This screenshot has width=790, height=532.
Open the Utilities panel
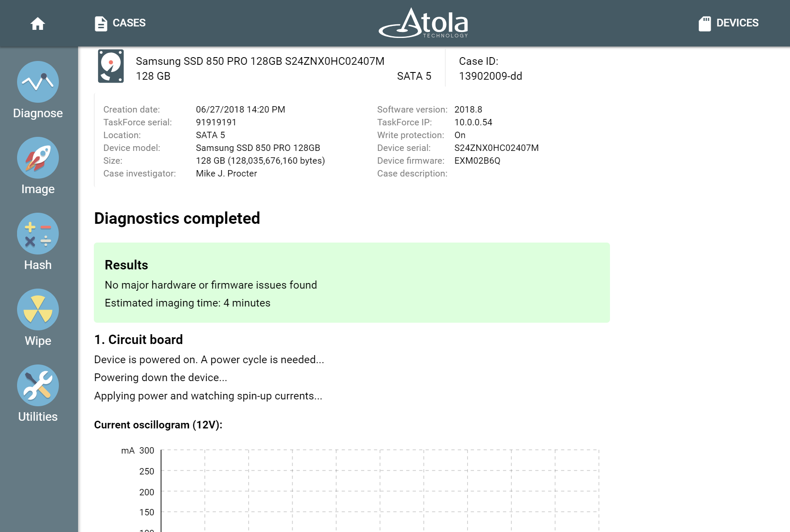click(x=38, y=385)
